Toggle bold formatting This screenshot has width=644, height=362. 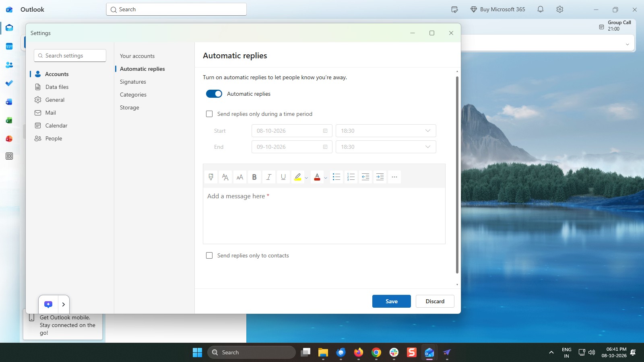[x=254, y=177]
